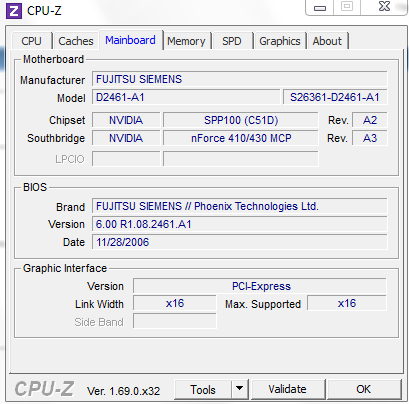Click the S26361-D2461-A1 model field
409x404 pixels.
tap(335, 97)
